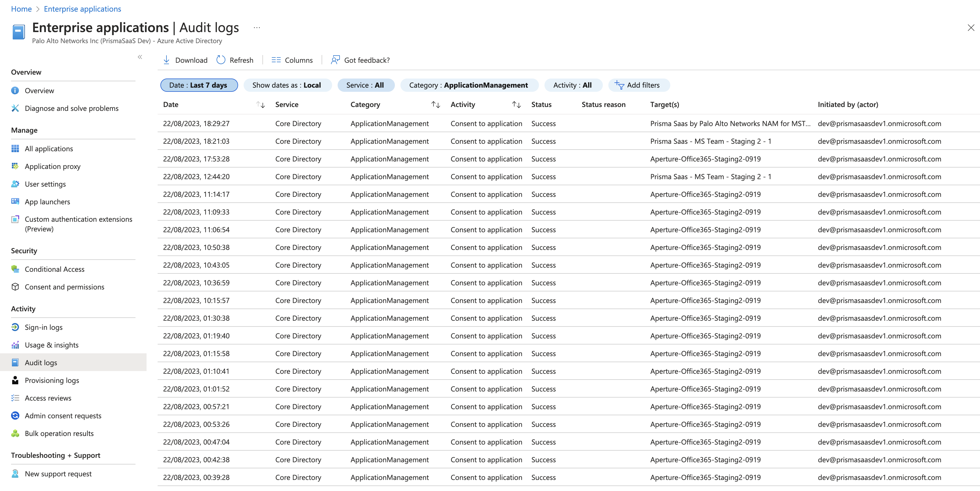Image resolution: width=980 pixels, height=491 pixels.
Task: Collapse the left sidebar with chevrons
Action: (140, 57)
